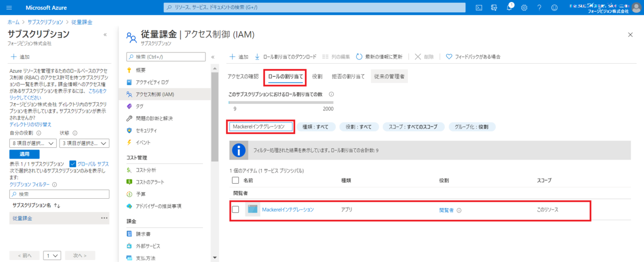Switch to the 拒否の割り当て tab

(348, 77)
